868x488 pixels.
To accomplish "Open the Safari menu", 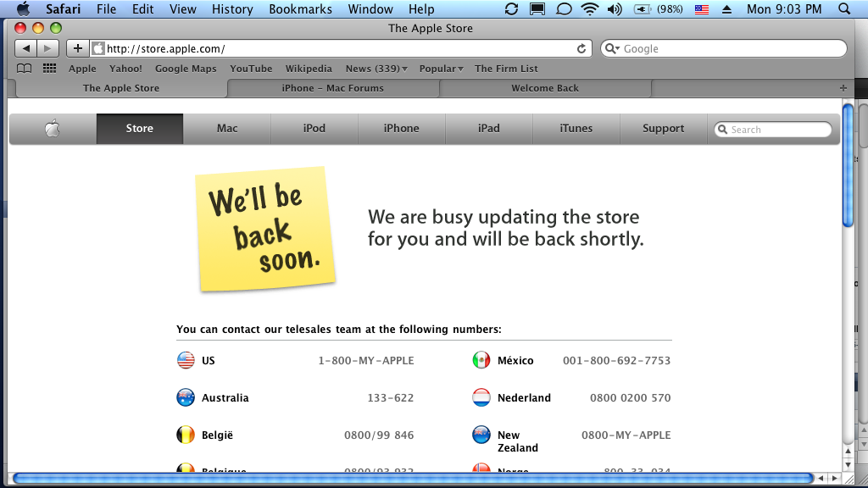I will 63,8.
